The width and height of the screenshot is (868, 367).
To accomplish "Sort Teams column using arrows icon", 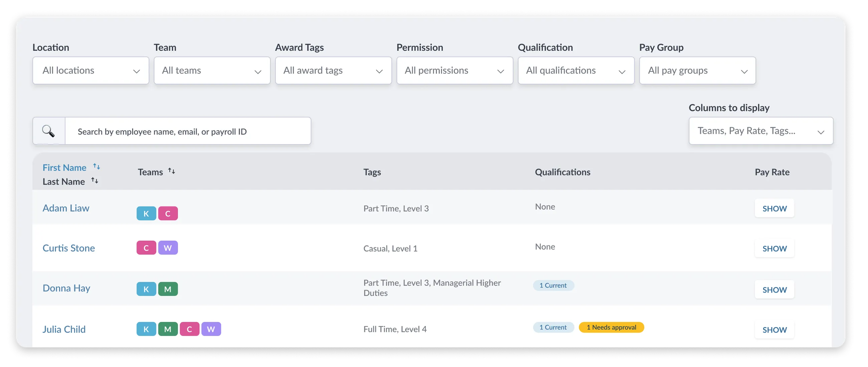I will pos(172,171).
